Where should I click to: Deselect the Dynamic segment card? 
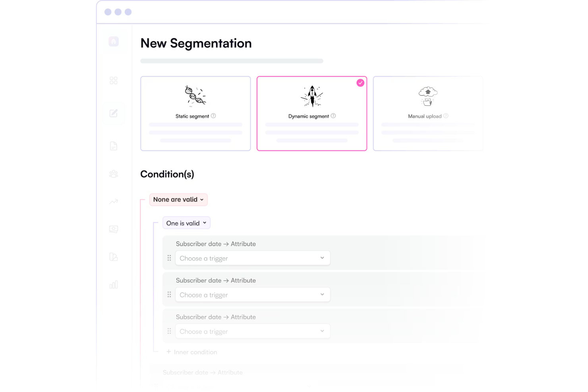[x=312, y=113]
